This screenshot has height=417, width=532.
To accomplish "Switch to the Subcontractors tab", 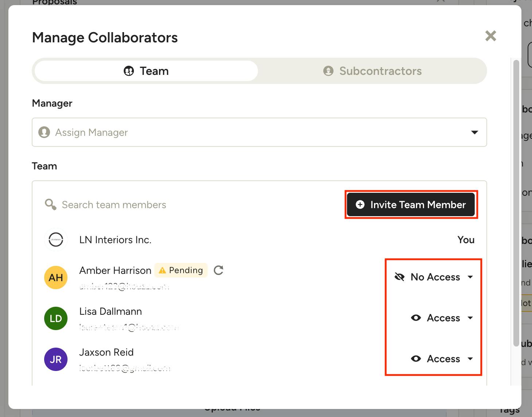I will click(372, 71).
